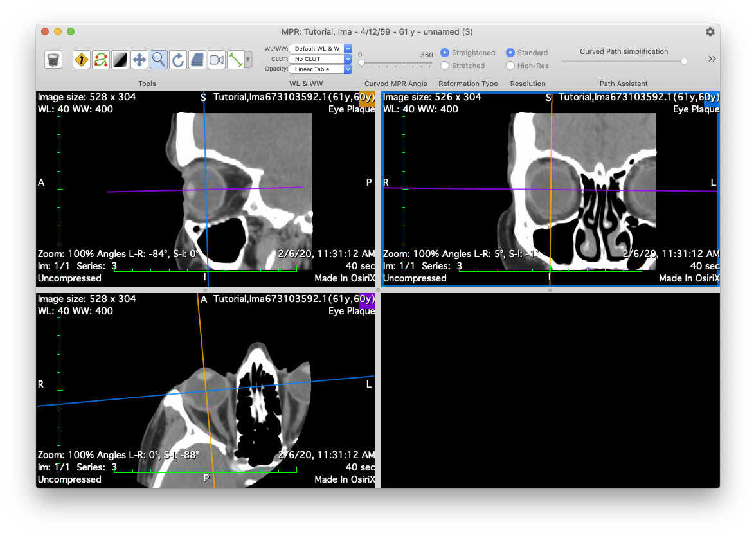This screenshot has width=756, height=536.
Task: Open the WL/WW preset dropdown
Action: coord(320,48)
